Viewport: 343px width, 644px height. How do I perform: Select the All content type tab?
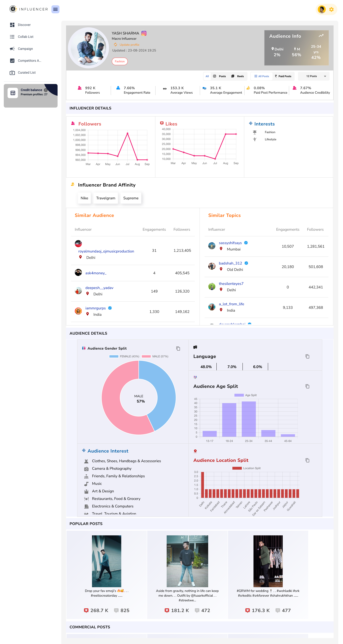point(207,76)
